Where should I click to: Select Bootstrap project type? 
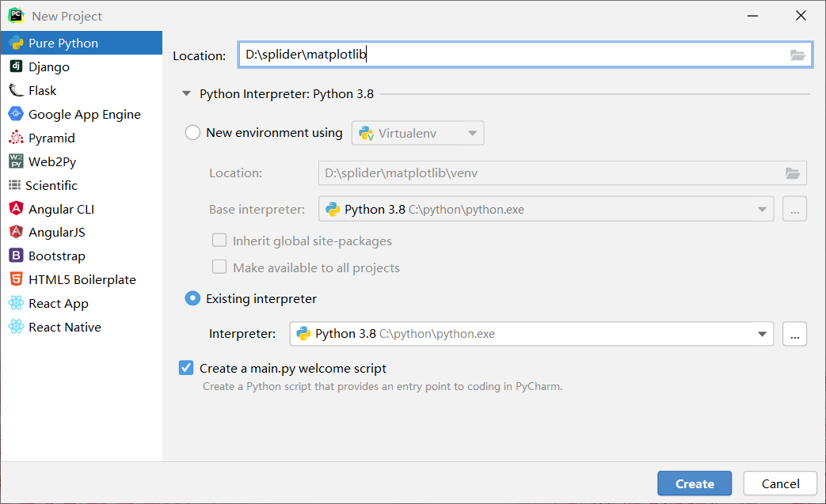81,256
